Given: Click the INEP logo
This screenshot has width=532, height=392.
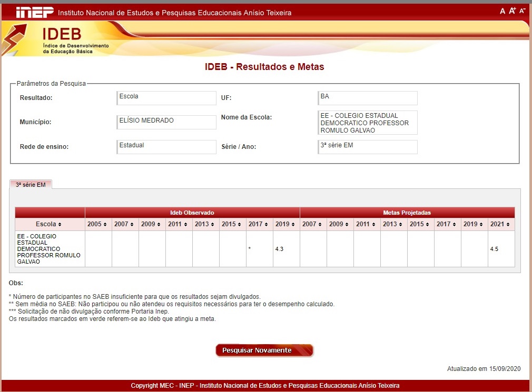Looking at the screenshot, I should click(x=35, y=13).
